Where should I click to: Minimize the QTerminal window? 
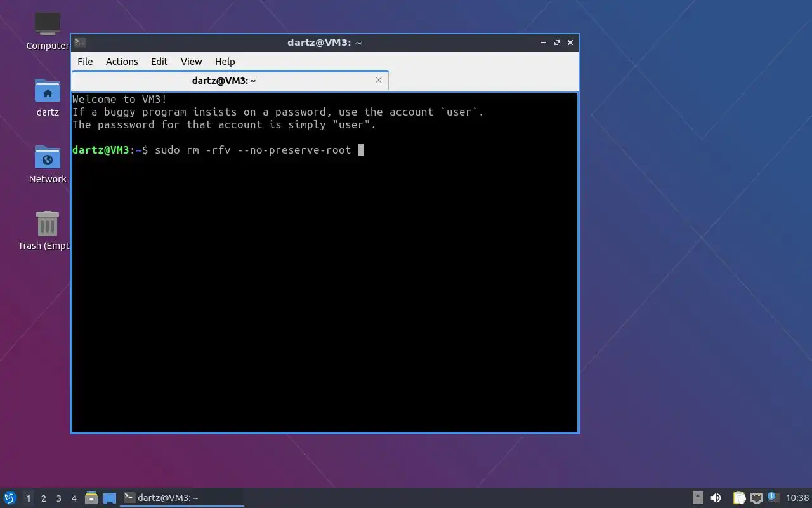[x=544, y=43]
